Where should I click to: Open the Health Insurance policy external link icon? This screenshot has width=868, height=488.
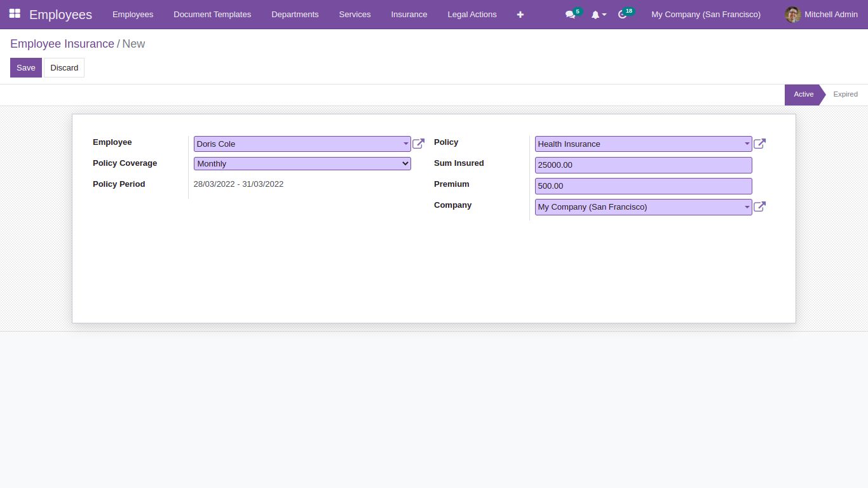pyautogui.click(x=759, y=144)
